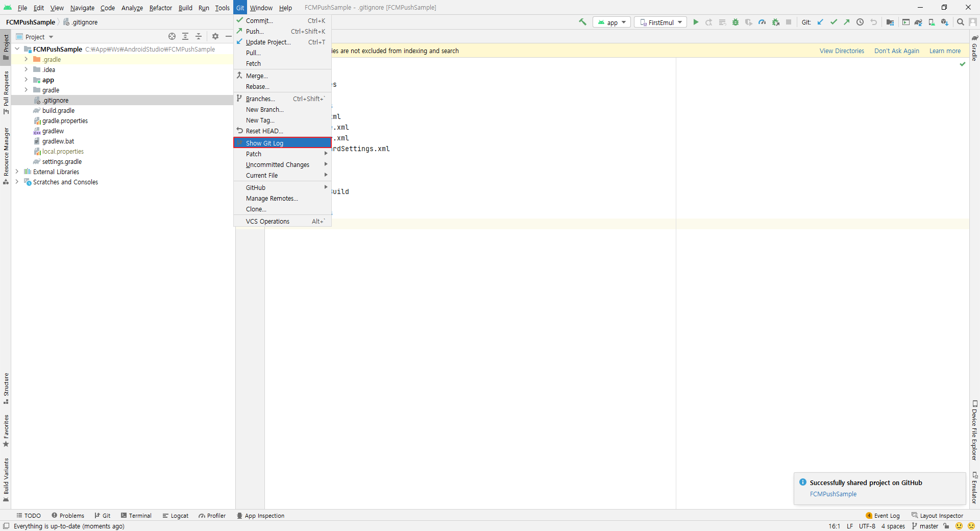
Task: Select build.gradle file in project tree
Action: tap(58, 110)
